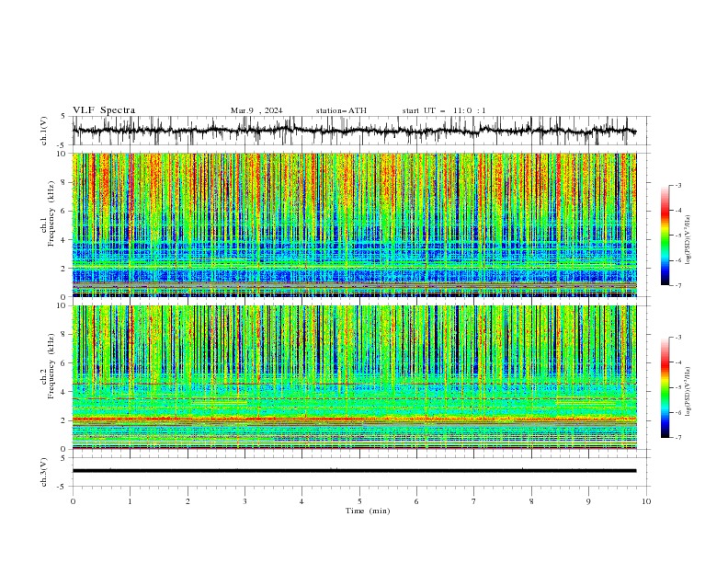Click the "0" tick on the time axis
Image resolution: width=728 pixels, height=563 pixels.
[73, 501]
